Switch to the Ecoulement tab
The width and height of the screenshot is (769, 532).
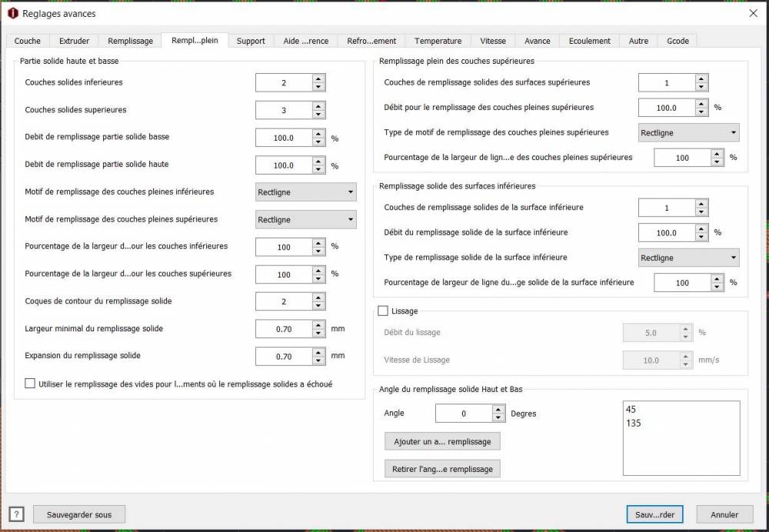[x=590, y=41]
